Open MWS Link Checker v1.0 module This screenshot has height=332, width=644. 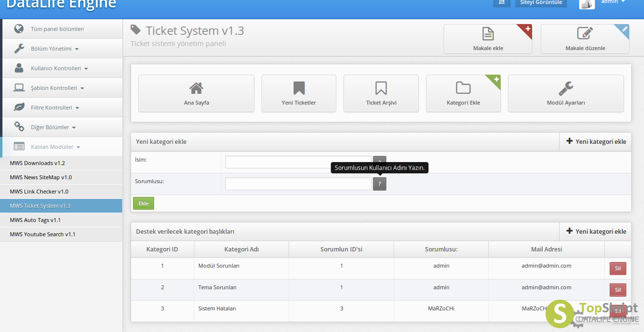tap(61, 192)
